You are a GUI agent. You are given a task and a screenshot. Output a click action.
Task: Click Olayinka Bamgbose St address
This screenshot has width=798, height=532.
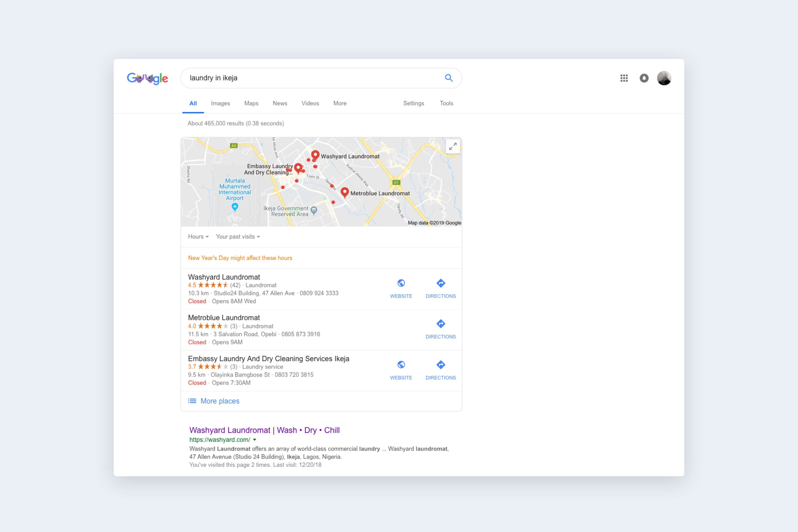(x=240, y=375)
